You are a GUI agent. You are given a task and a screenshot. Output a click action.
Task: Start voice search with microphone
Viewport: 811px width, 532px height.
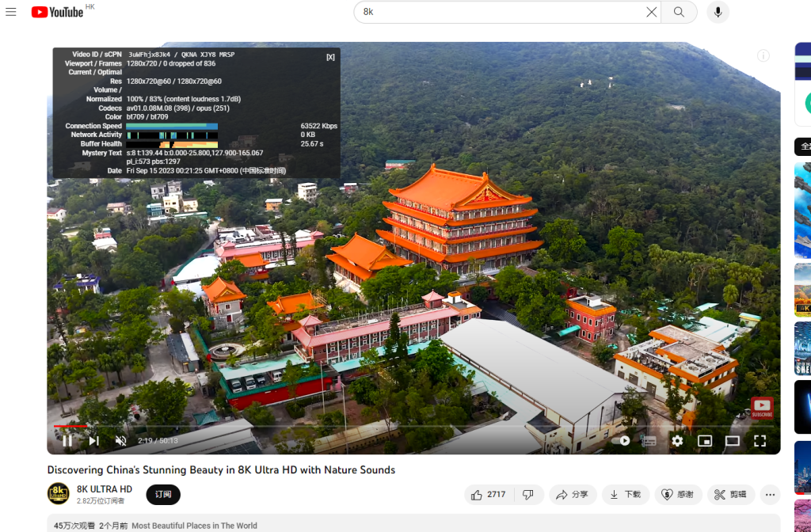(718, 12)
